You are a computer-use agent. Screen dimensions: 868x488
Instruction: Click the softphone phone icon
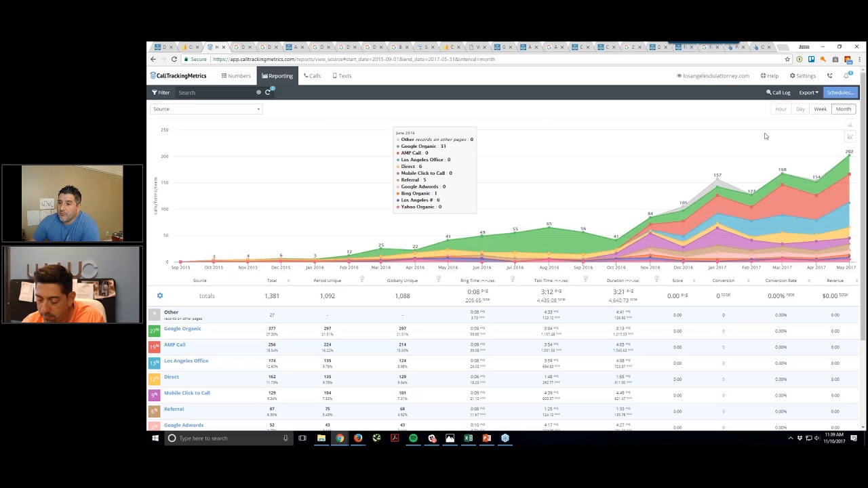[x=829, y=76]
